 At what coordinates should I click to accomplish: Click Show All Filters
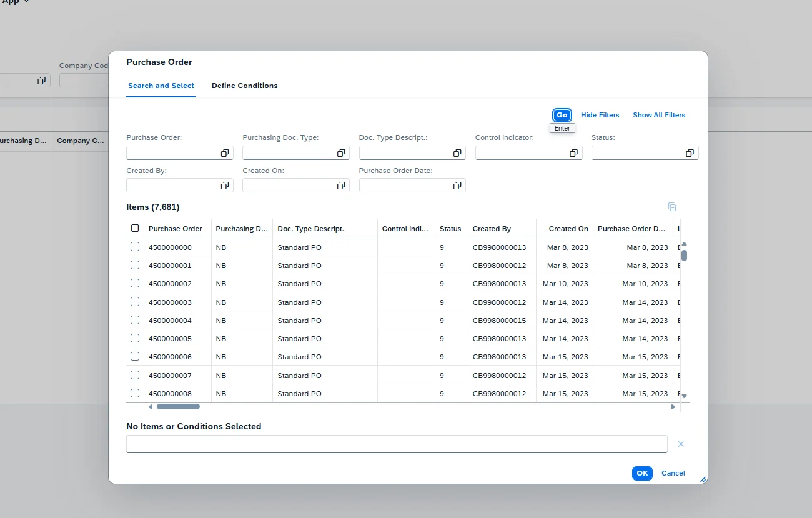[x=659, y=115]
